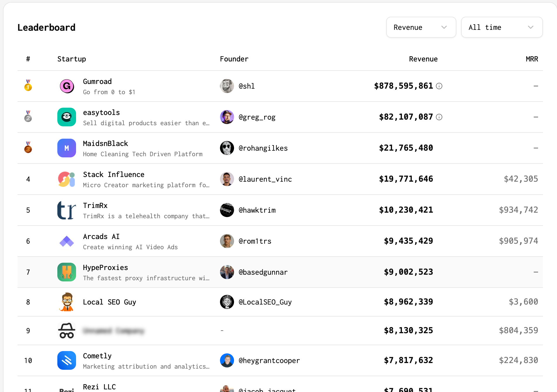Click the Stack Influence logo icon
This screenshot has width=557, height=392.
click(x=67, y=179)
